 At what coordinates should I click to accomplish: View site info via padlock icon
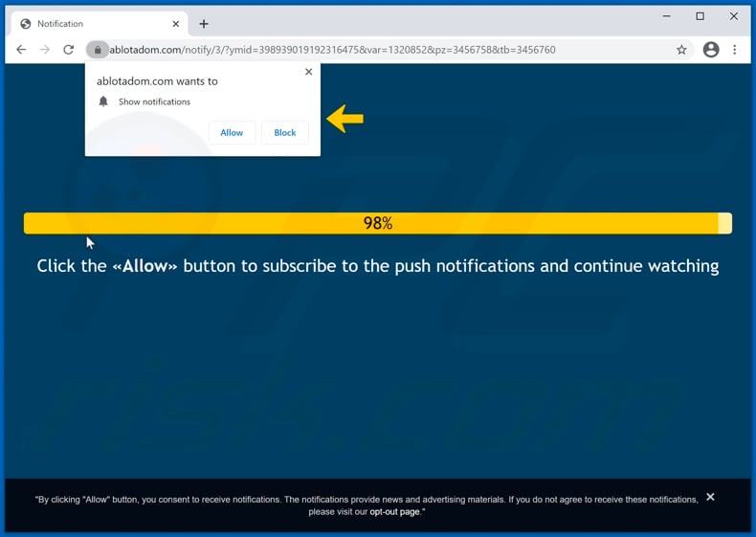[x=98, y=50]
